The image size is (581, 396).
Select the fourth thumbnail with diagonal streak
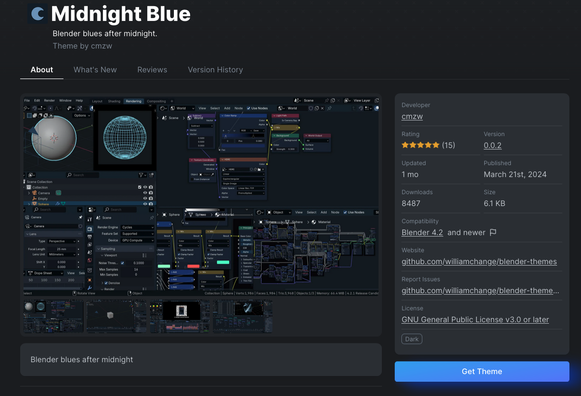242,316
